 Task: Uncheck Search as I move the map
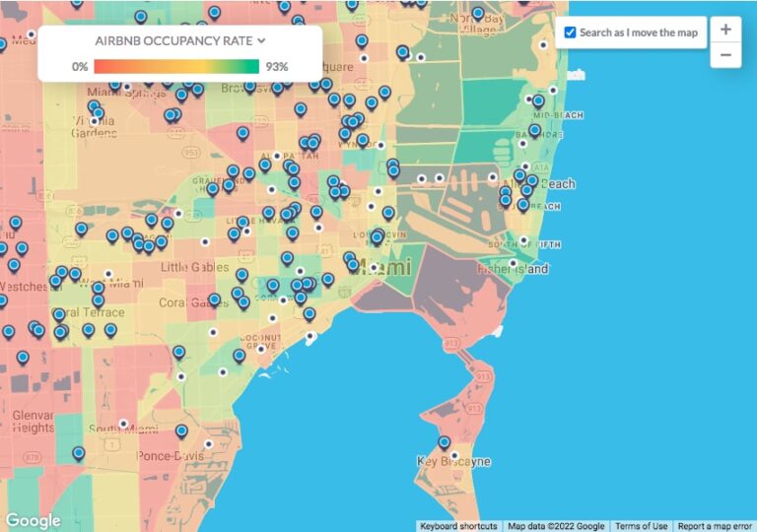[x=570, y=33]
